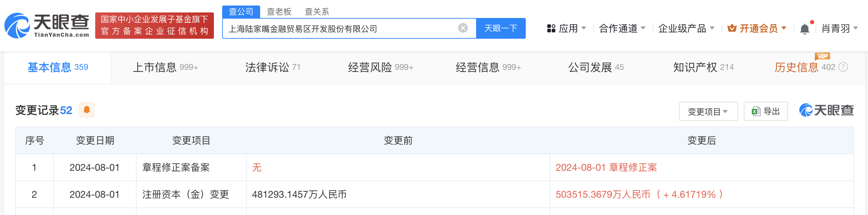This screenshot has height=215, width=868.
Task: Click the Excel icon on 导出 button
Action: coord(756,111)
